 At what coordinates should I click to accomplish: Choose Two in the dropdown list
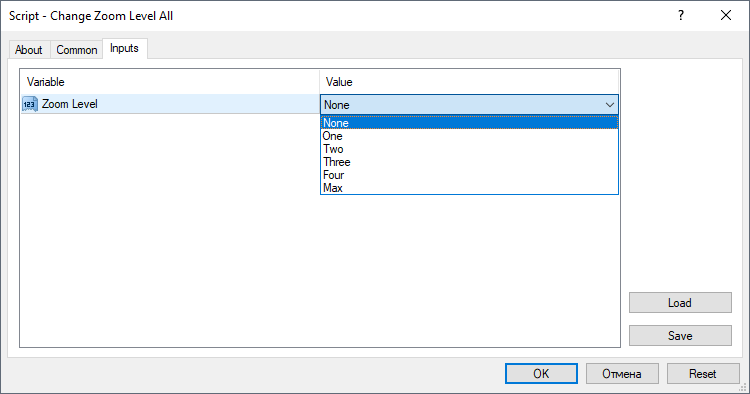click(x=469, y=149)
